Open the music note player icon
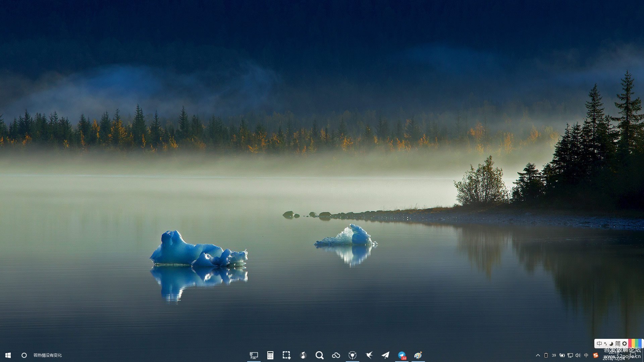The width and height of the screenshot is (644, 362). [x=303, y=355]
